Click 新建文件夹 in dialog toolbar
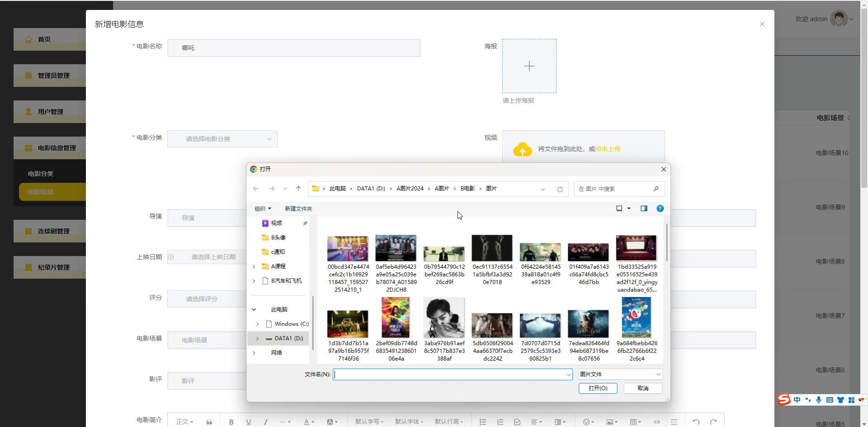 pyautogui.click(x=298, y=209)
